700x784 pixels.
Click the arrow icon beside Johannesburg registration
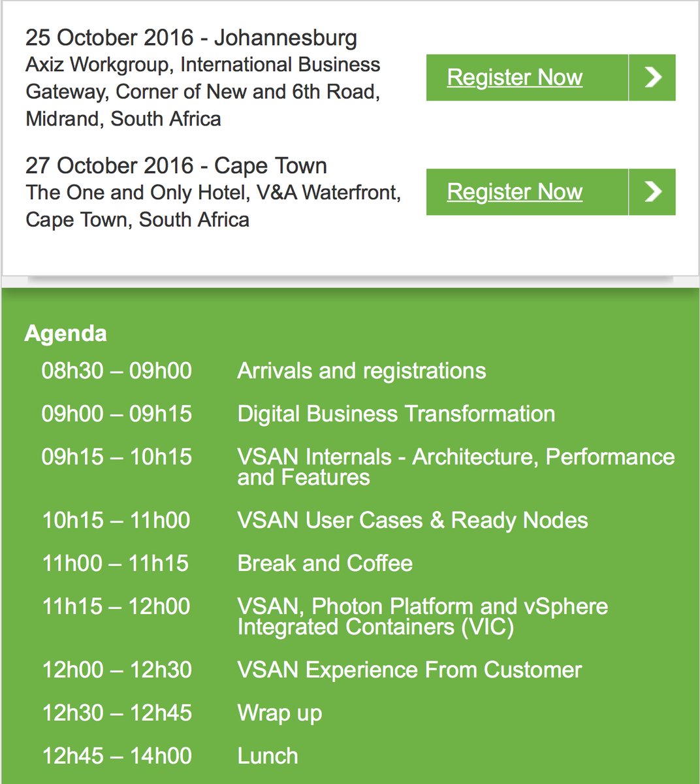tap(652, 78)
